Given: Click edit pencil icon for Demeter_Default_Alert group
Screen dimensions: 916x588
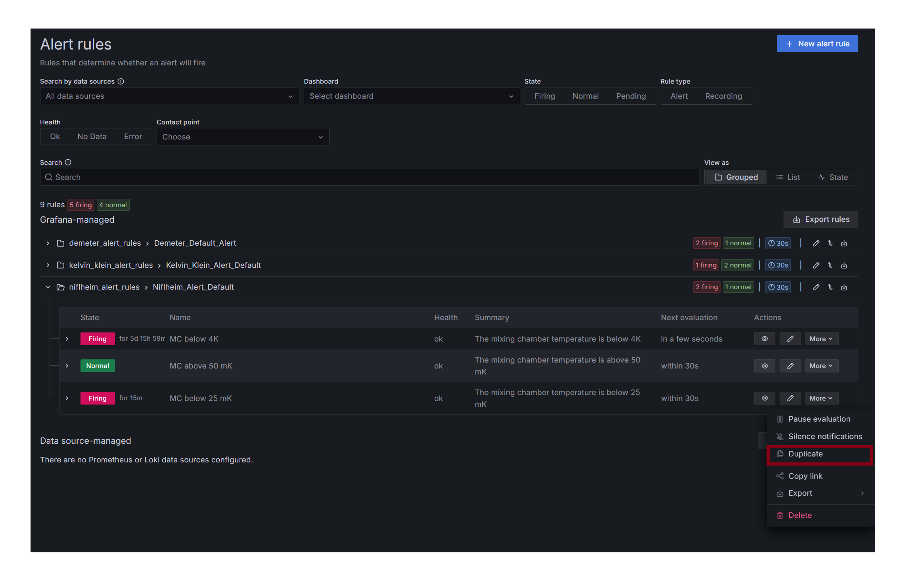Looking at the screenshot, I should [816, 243].
